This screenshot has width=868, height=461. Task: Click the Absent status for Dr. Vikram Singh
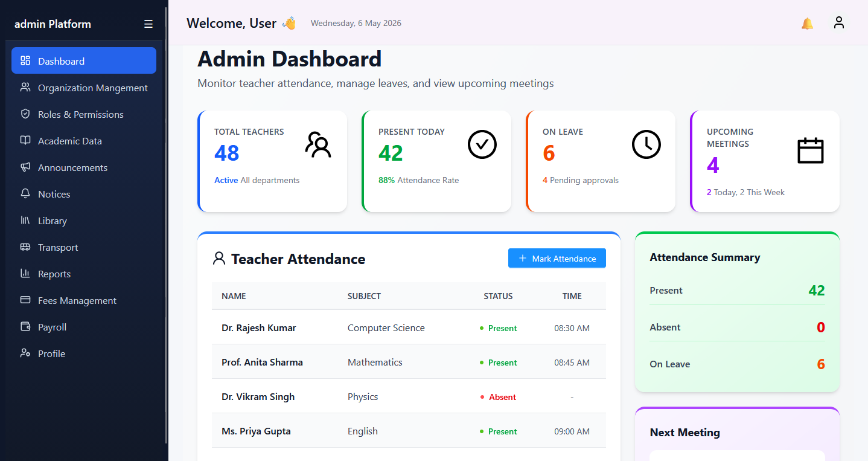[499, 397]
